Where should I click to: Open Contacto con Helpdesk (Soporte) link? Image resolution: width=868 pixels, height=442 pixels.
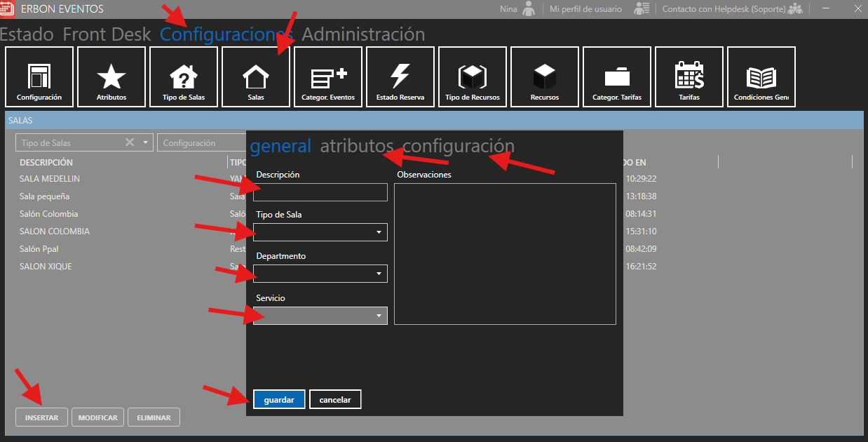[724, 9]
